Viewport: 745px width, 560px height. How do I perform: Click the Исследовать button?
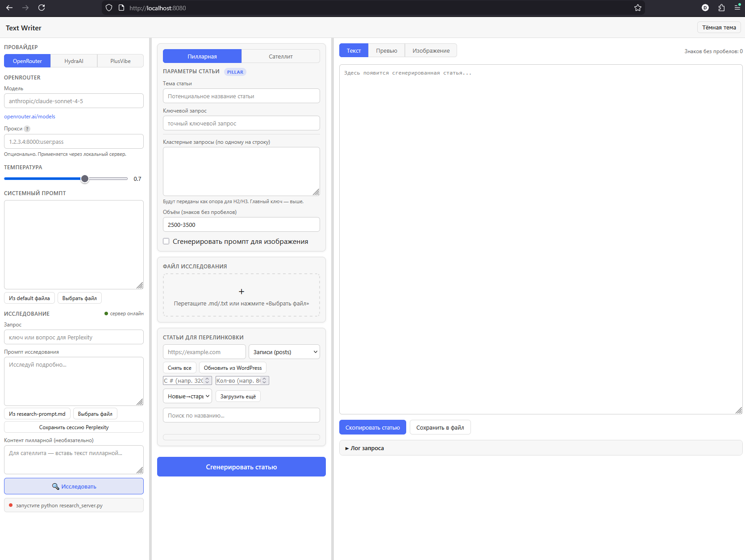coord(74,486)
